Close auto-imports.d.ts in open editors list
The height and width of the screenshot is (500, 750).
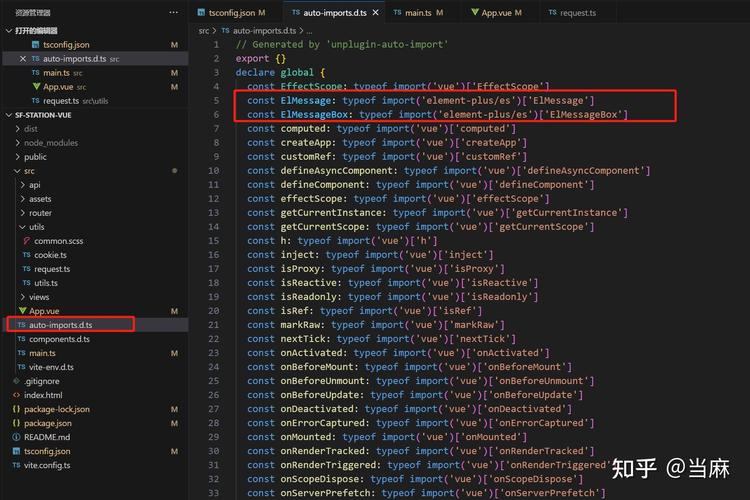tap(23, 59)
